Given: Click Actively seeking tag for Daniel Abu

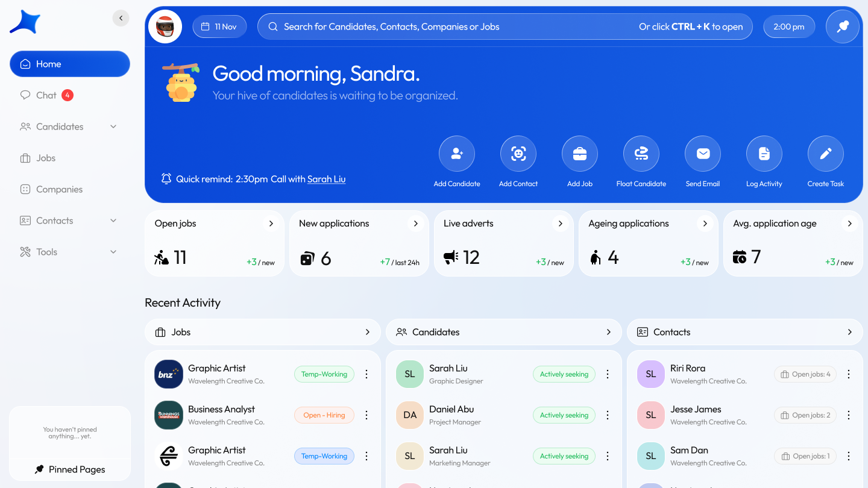Looking at the screenshot, I should click(564, 415).
